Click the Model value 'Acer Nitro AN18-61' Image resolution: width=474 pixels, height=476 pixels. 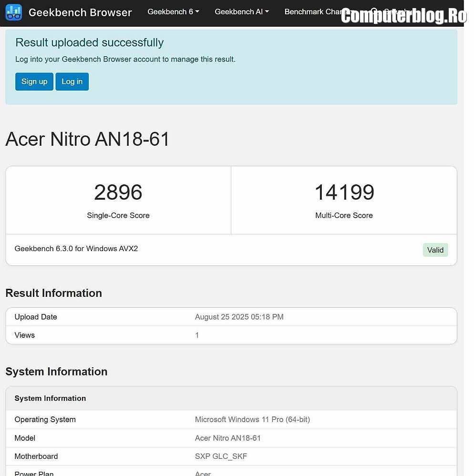pos(227,438)
